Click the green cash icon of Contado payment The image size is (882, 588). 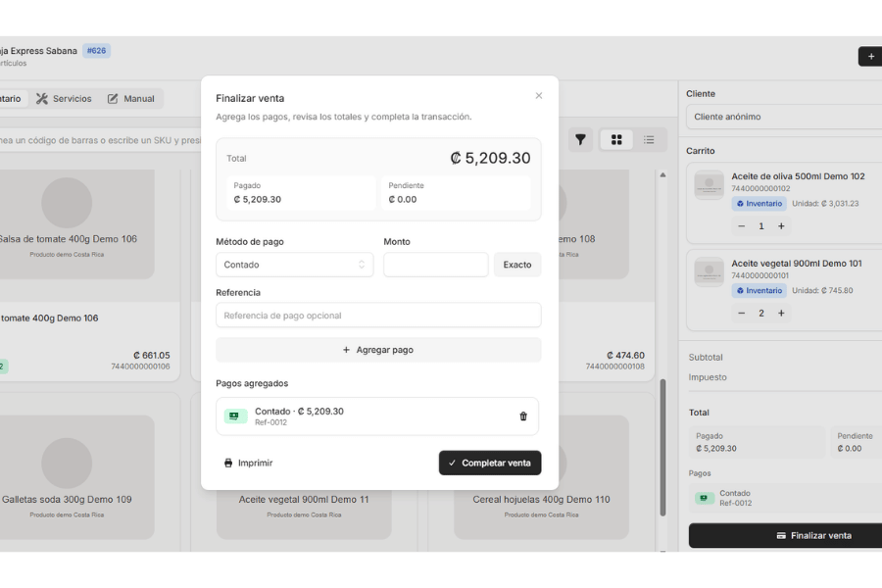235,416
